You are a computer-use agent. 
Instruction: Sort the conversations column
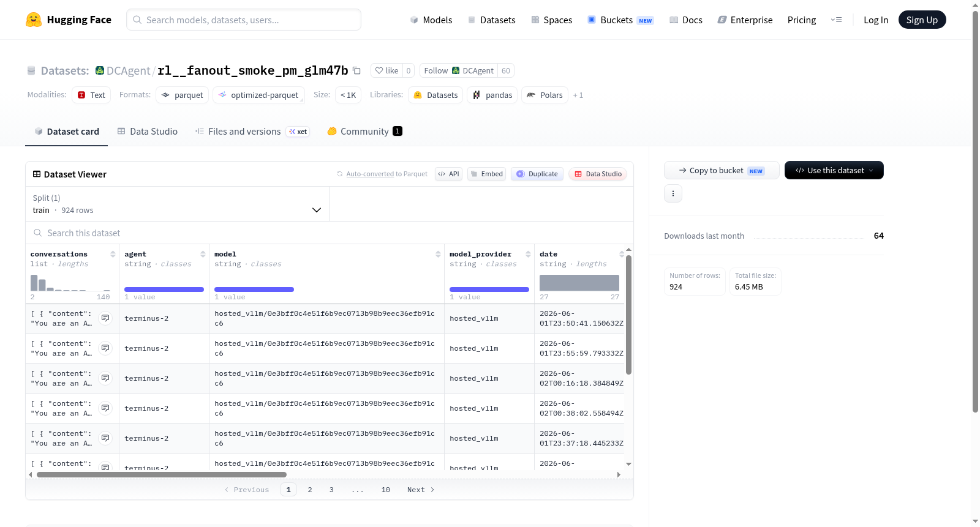[113, 254]
